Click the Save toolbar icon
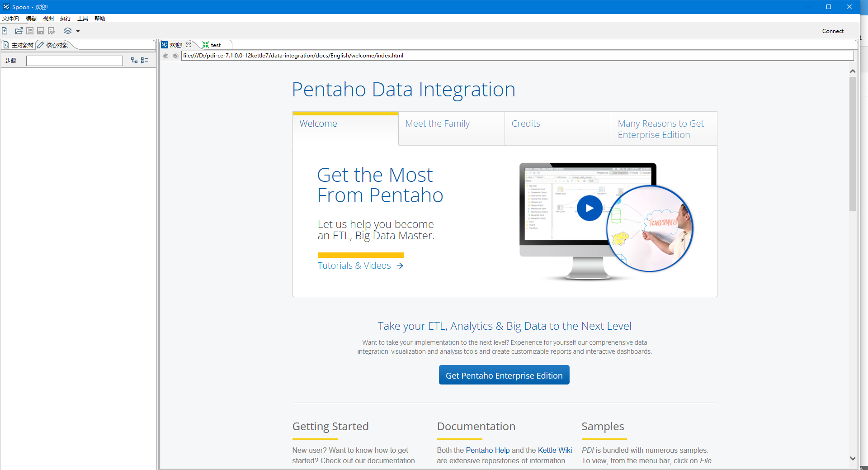Viewport: 868px width, 470px height. (x=41, y=31)
